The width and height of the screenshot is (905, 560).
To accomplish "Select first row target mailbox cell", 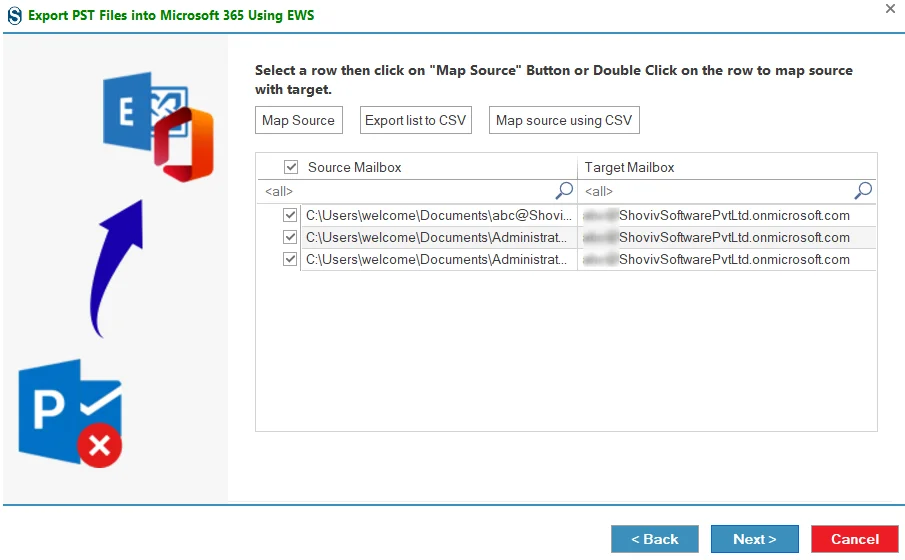I will [x=727, y=215].
